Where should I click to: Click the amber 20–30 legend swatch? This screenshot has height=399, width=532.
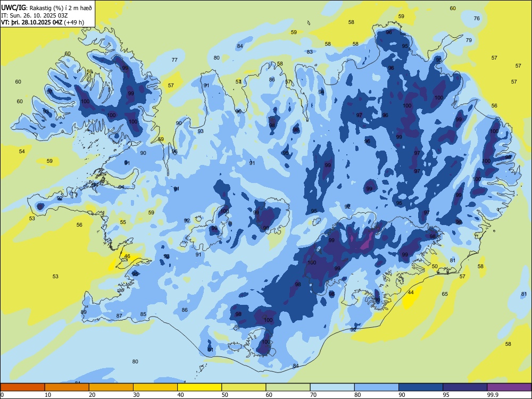(111, 387)
